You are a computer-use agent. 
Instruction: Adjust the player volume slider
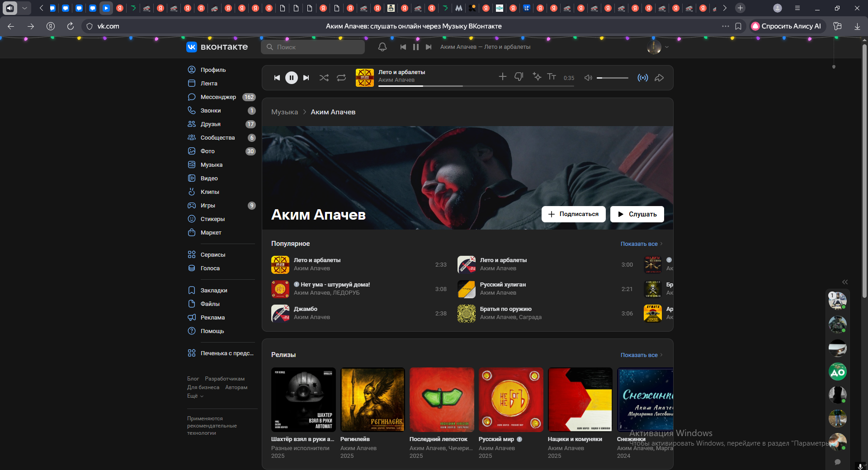point(612,78)
